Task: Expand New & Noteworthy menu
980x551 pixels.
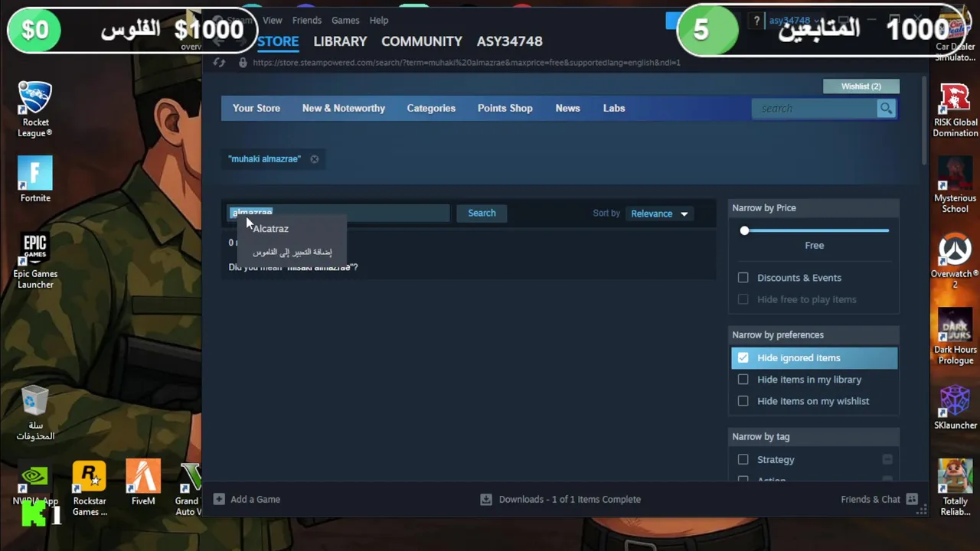Action: click(x=343, y=109)
